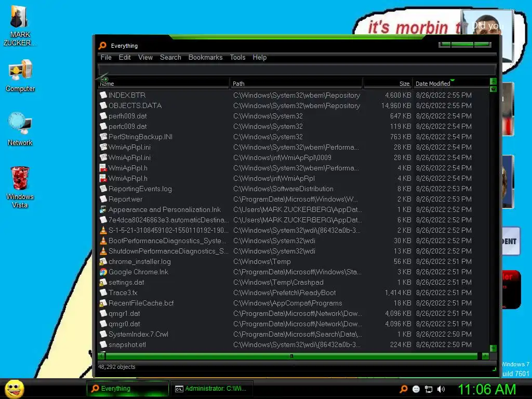Screen dimensions: 532x399
Task: Select WmiApRpl.h icon in C:\Windows\inf\WmiApRpl
Action: click(x=103, y=179)
